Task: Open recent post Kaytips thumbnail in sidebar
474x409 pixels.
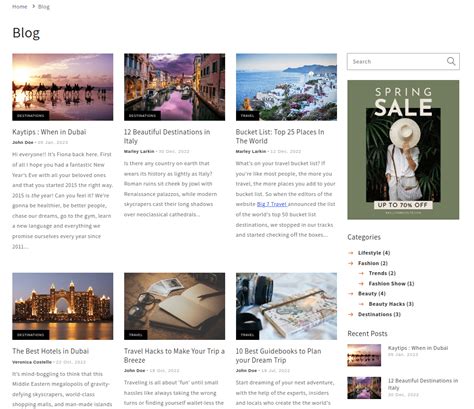Action: click(x=364, y=355)
